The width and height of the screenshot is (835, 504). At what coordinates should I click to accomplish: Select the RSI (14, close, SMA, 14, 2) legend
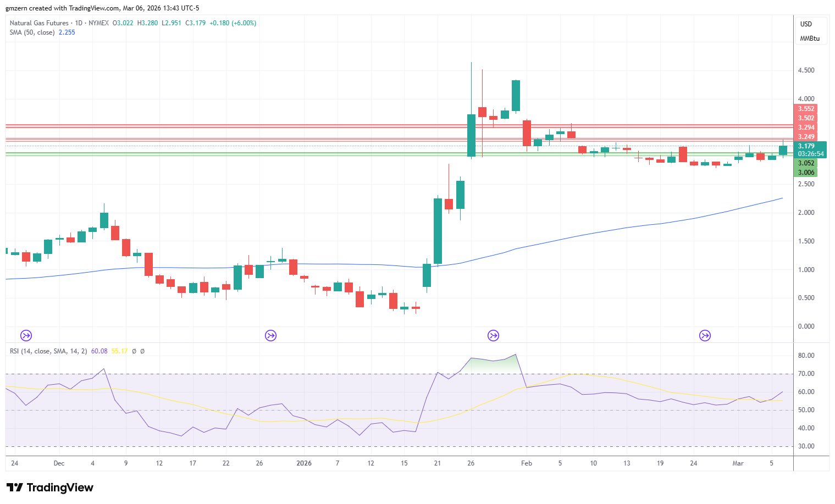click(x=48, y=351)
